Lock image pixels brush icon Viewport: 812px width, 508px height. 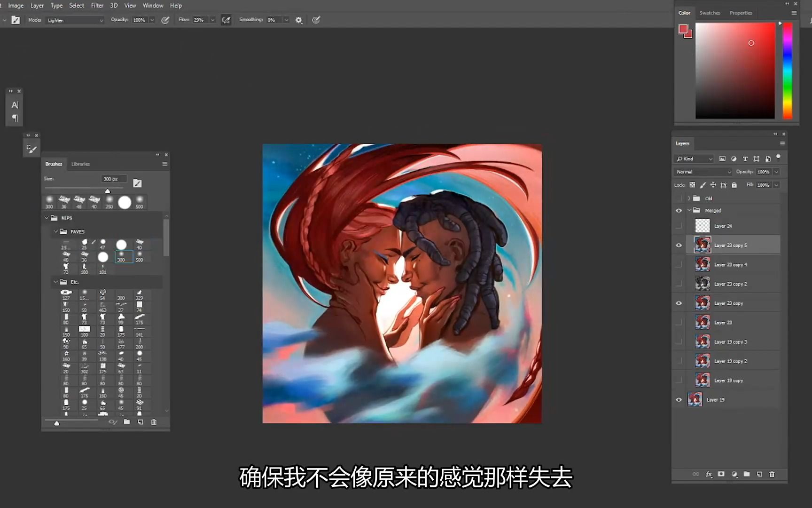click(703, 185)
